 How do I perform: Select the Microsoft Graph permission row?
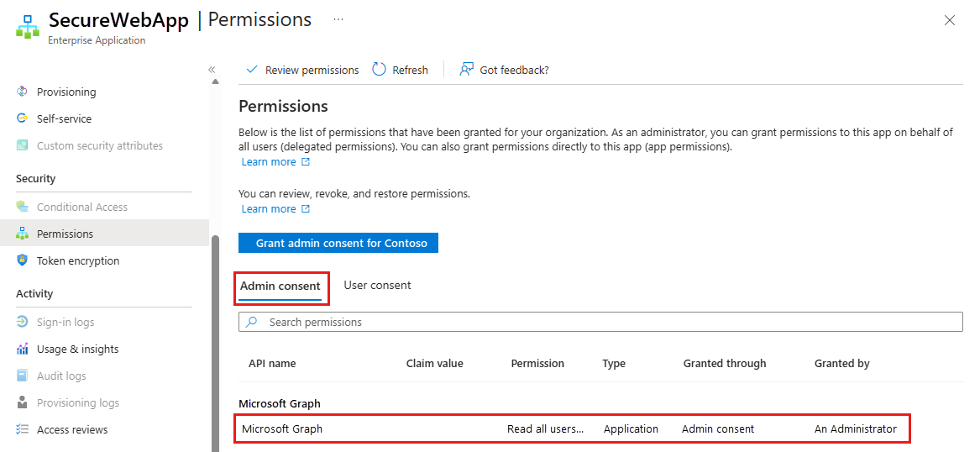point(571,428)
